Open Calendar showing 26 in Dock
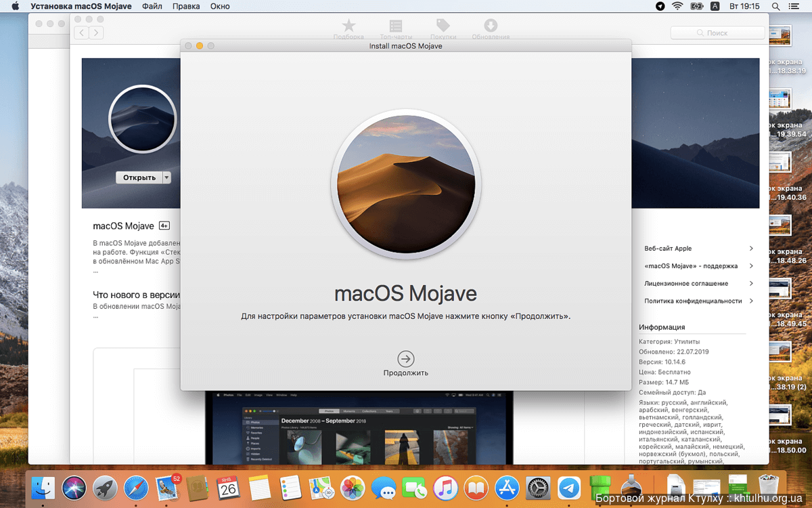Screen dimensions: 812x508 tap(228, 487)
